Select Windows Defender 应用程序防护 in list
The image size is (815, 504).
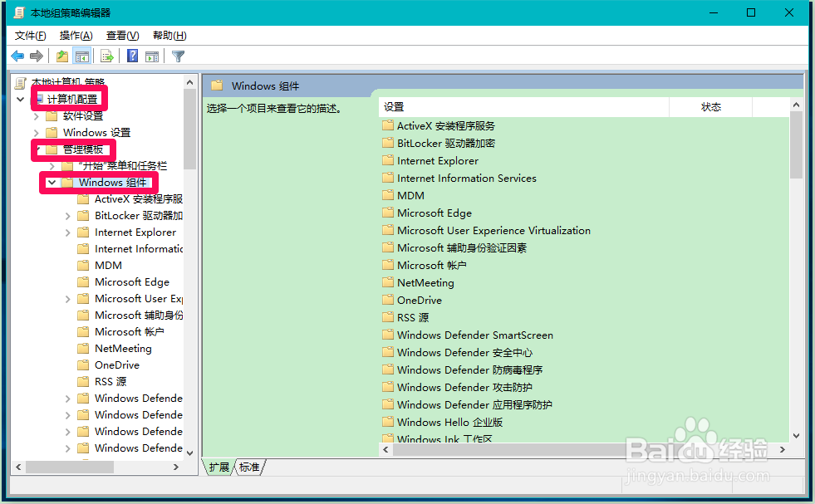pos(474,404)
